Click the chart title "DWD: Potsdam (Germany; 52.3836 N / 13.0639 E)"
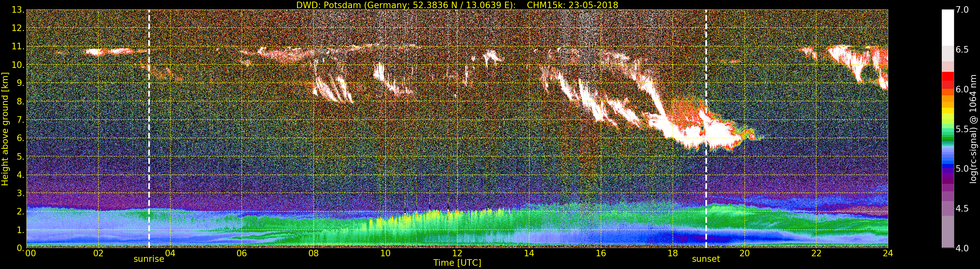Viewport: 980px width, 269px height. 406,5
